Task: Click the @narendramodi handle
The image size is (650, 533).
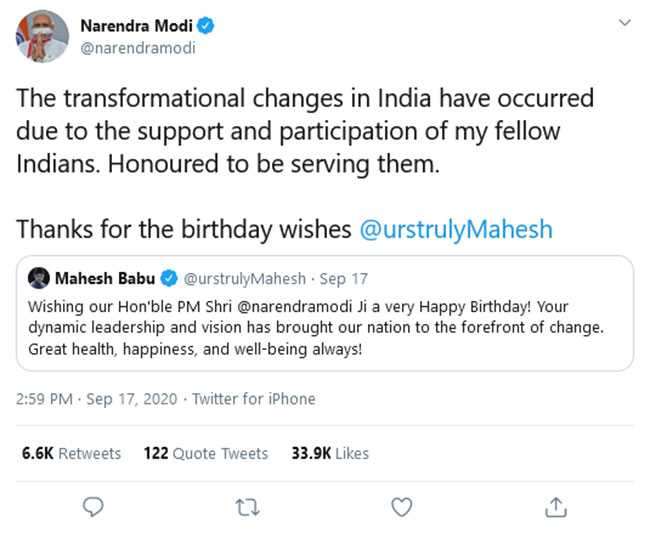Action: (x=137, y=47)
